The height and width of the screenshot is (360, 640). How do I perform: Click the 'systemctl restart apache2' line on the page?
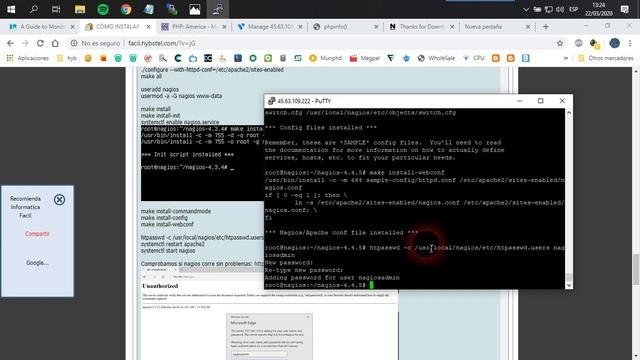coord(173,244)
